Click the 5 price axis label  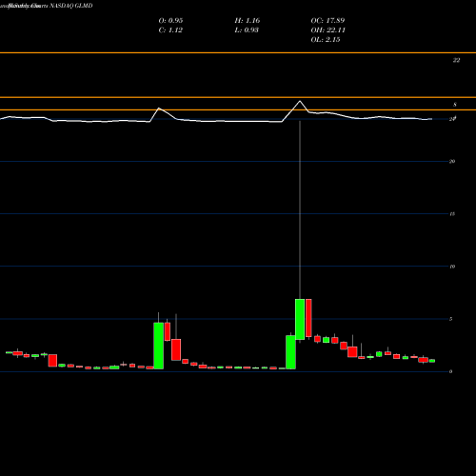450,319
